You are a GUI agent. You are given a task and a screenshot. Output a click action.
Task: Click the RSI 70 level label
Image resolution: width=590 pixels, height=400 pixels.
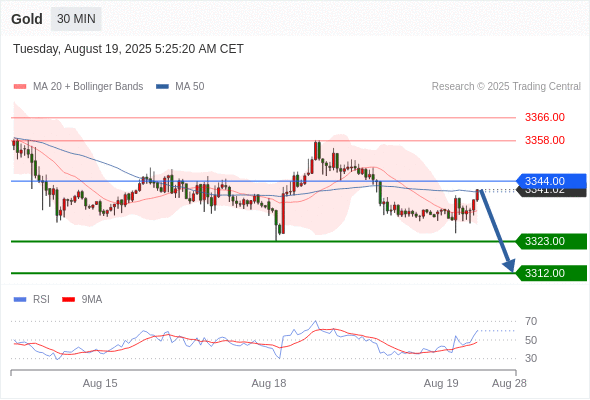pyautogui.click(x=531, y=321)
